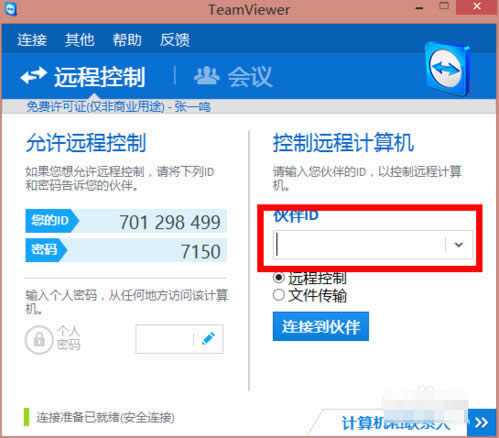Image resolution: width=499 pixels, height=438 pixels.
Task: Open the 伙伴ID dropdown arrow
Action: pos(459,245)
